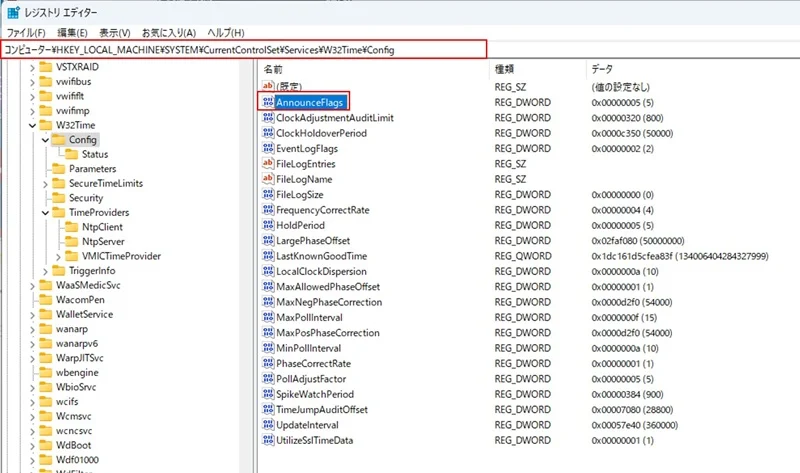Select the vwifibus key

73,82
